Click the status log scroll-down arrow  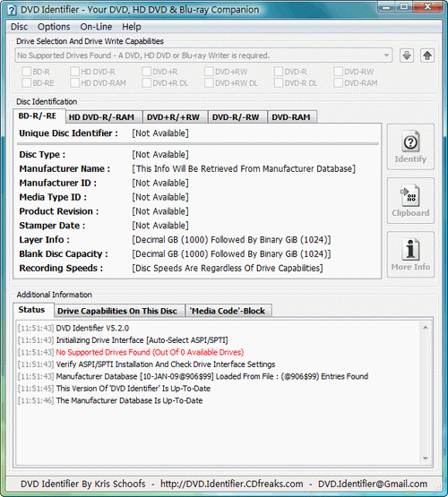[x=426, y=458]
